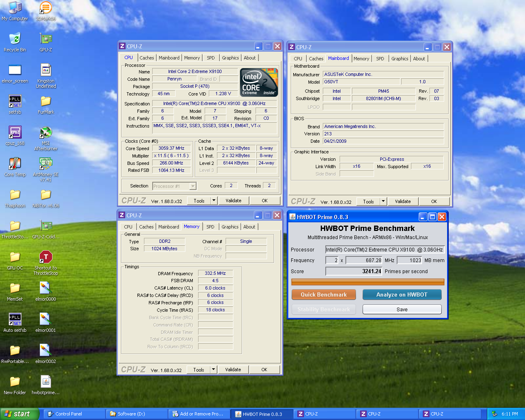Open the Windows start button
The width and height of the screenshot is (525, 420).
(20, 414)
